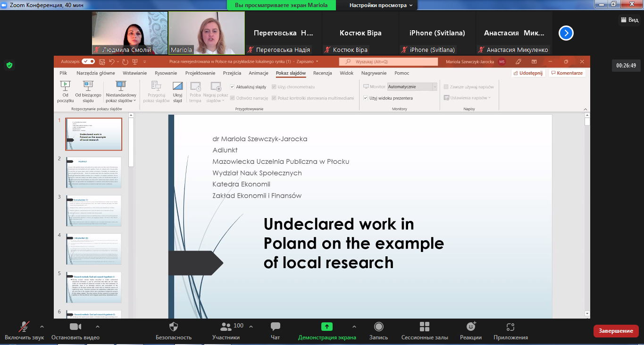The width and height of the screenshot is (644, 345).
Task: Switch to Wstawianie tab
Action: (x=134, y=73)
